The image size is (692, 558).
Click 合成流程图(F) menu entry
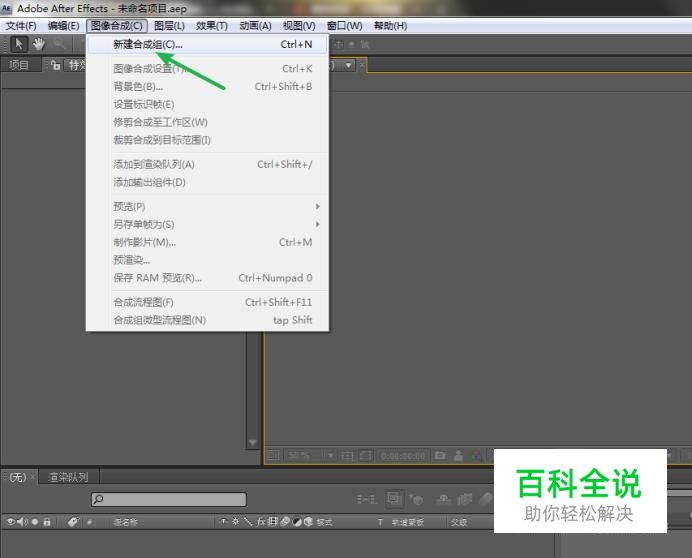coord(207,302)
